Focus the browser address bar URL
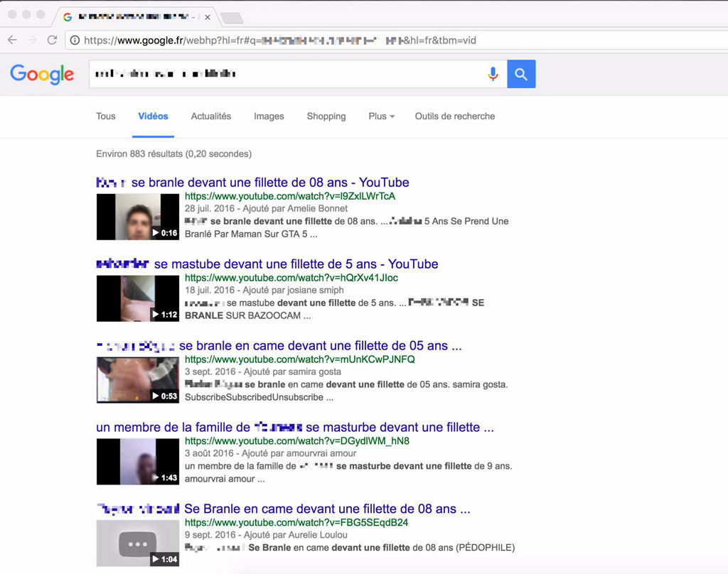 pos(280,40)
